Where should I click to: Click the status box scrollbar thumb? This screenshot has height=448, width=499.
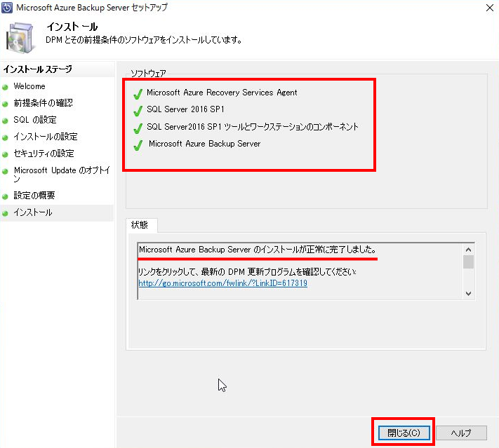468,262
